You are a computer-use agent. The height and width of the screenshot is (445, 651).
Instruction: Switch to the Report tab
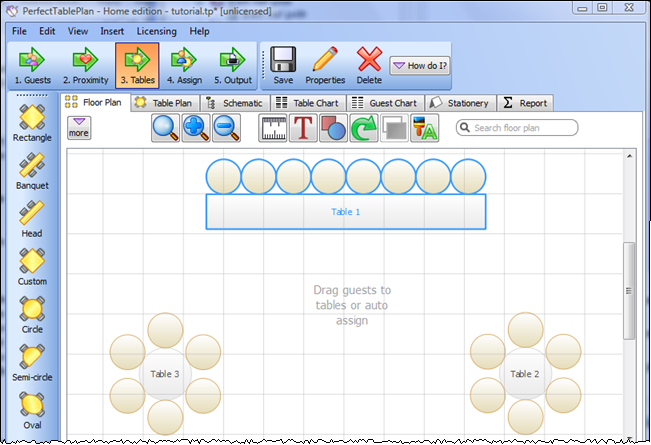point(525,103)
